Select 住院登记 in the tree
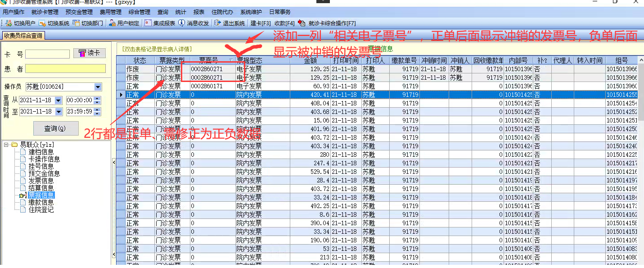The image size is (644, 268). coord(41,209)
